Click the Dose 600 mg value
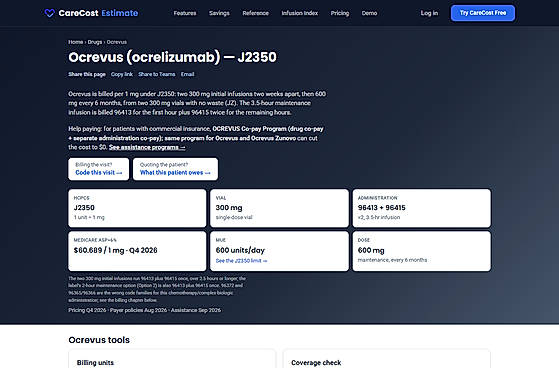The height and width of the screenshot is (368, 559). click(371, 250)
